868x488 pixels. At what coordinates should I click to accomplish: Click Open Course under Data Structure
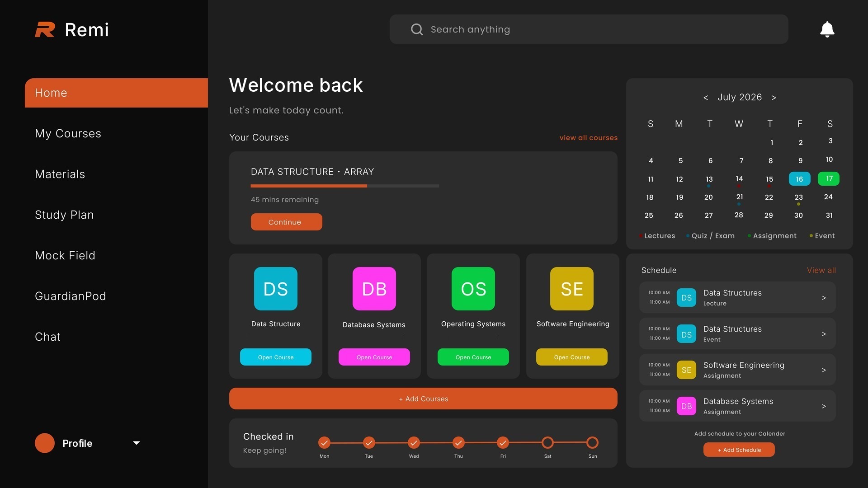point(276,357)
